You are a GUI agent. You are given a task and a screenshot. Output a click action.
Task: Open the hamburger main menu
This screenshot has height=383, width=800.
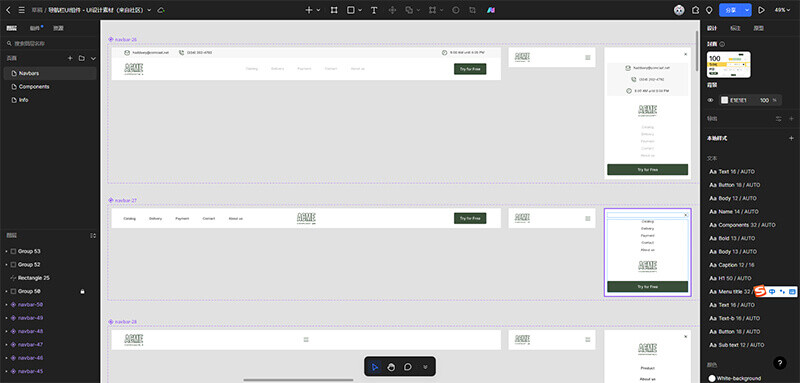pos(21,10)
